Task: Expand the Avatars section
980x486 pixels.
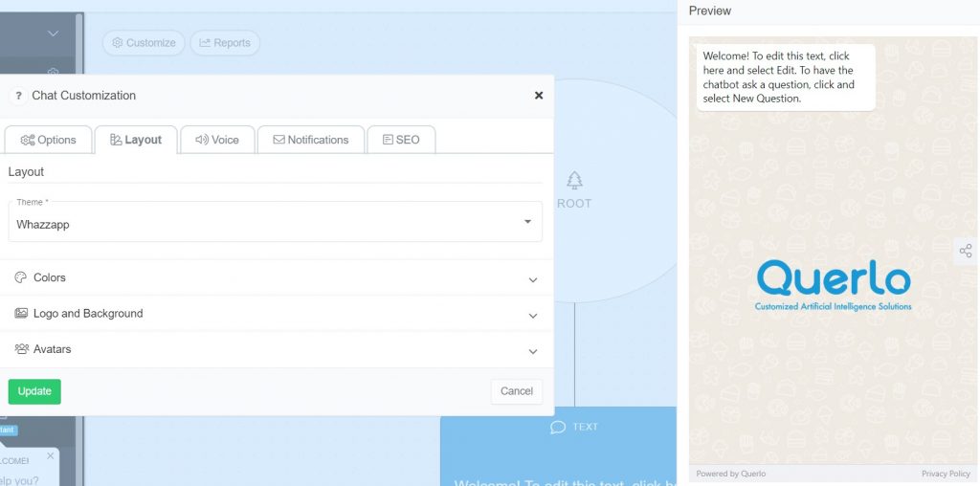Action: pos(277,349)
